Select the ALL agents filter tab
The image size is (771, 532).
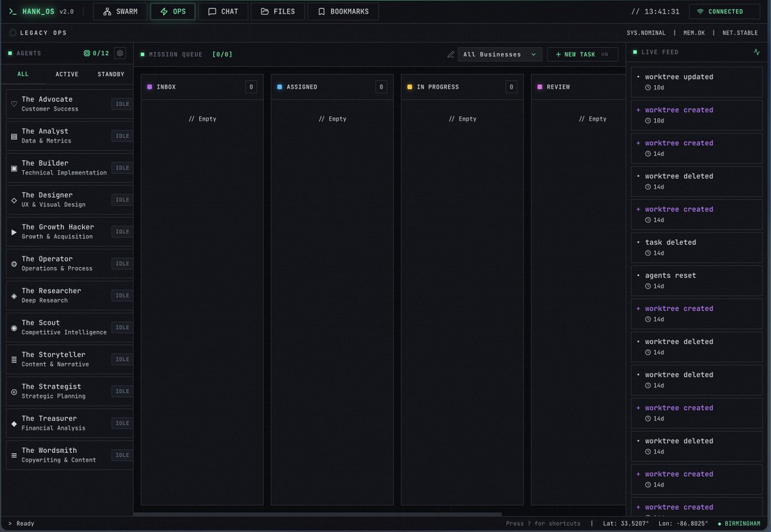(23, 74)
